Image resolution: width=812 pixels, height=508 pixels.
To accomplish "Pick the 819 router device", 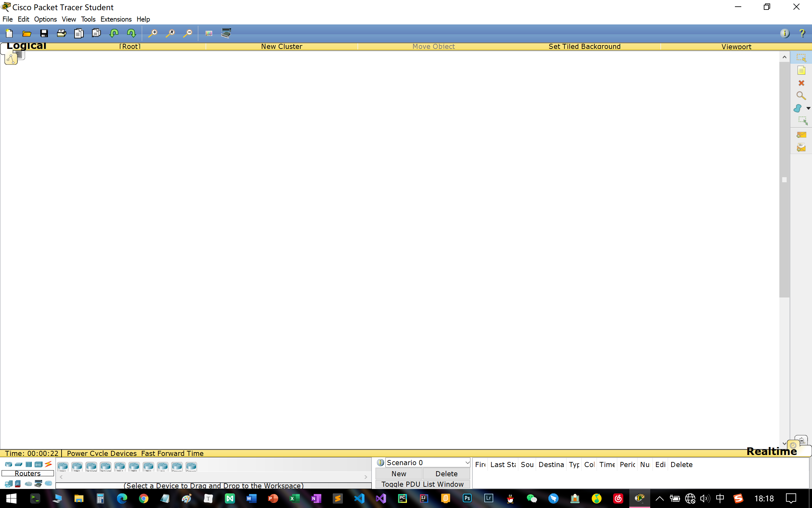I will click(162, 467).
